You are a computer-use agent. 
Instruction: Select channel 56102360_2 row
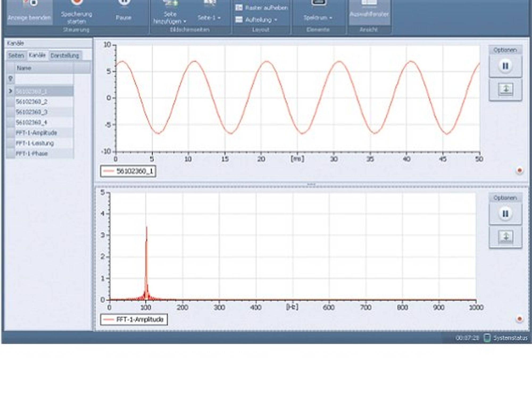(x=44, y=102)
